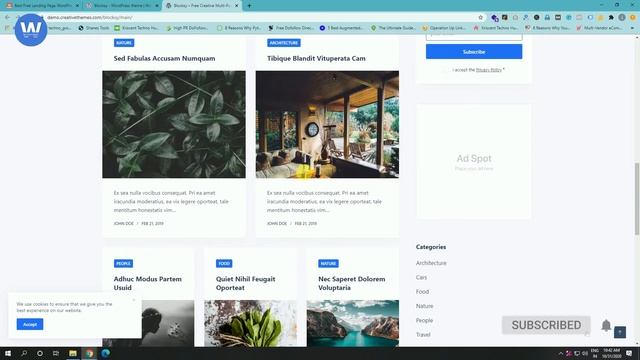Open Cortana circle on taskbar

click(40, 353)
